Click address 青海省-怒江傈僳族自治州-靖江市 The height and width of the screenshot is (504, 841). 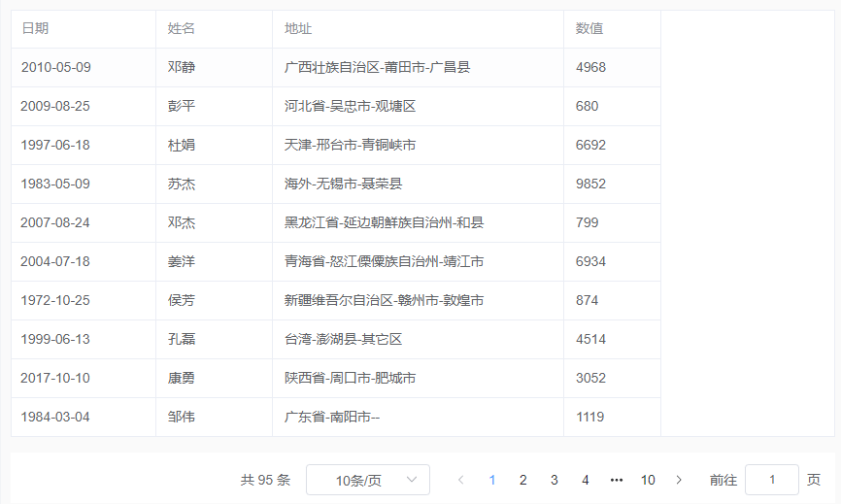[384, 261]
